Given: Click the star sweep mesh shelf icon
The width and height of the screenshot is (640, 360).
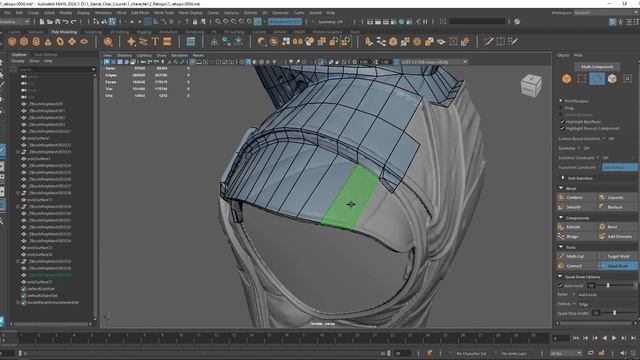Looking at the screenshot, I should (131, 41).
